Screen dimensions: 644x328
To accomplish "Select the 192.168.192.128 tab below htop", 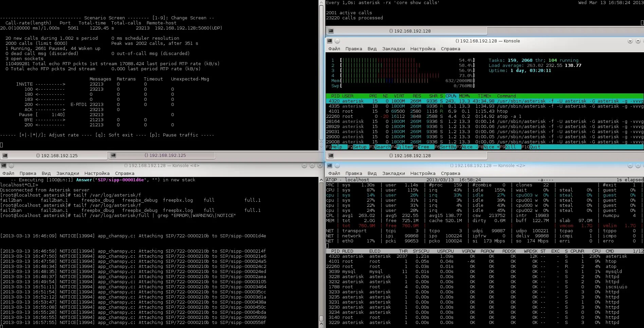I will tap(406, 156).
